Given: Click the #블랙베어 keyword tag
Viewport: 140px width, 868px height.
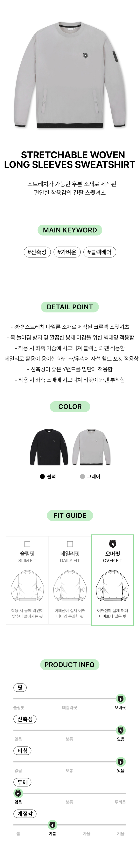Looking at the screenshot, I should click(100, 252).
